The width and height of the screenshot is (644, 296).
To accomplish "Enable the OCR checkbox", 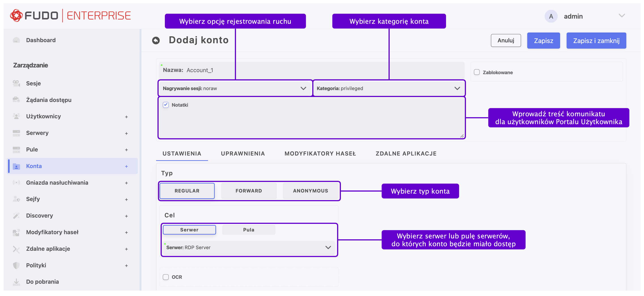I will tap(166, 277).
